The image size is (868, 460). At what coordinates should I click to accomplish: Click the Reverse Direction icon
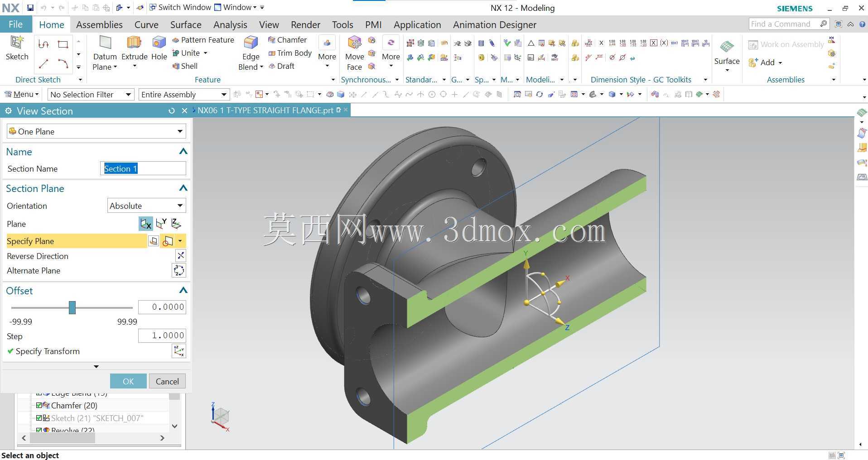coord(180,256)
